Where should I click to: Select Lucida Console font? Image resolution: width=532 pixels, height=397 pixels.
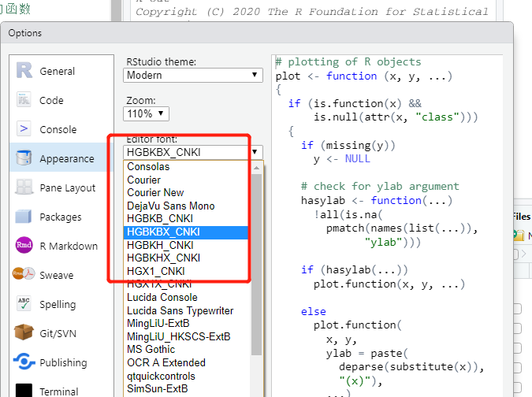188,297
